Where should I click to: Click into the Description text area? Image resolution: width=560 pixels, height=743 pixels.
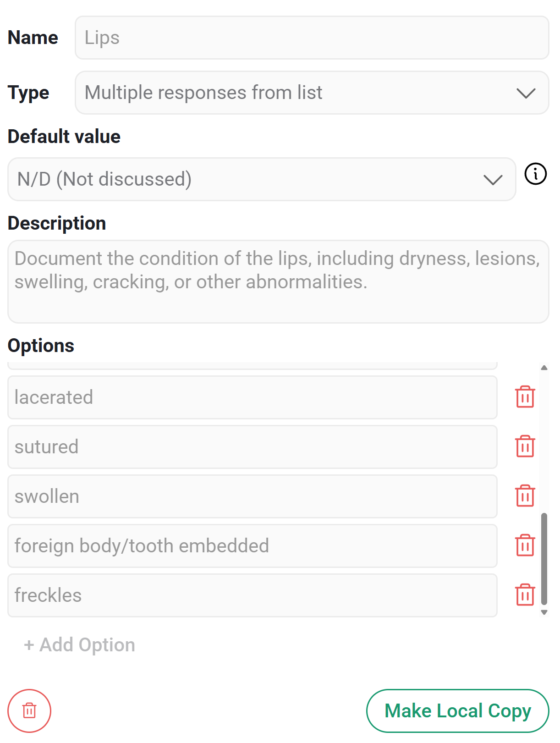coord(278,281)
